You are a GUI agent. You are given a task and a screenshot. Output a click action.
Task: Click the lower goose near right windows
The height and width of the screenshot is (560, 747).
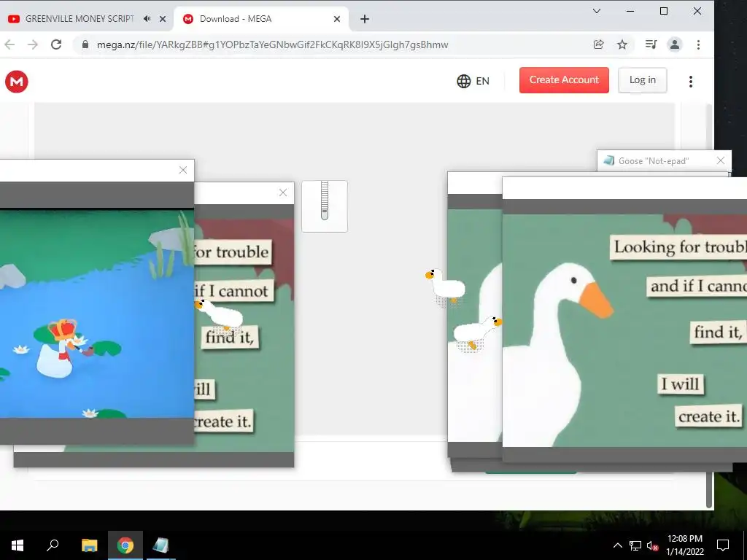point(477,333)
